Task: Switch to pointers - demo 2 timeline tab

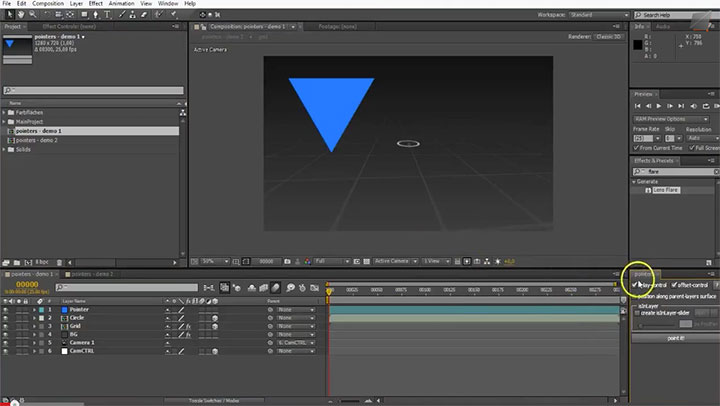Action: pyautogui.click(x=92, y=274)
